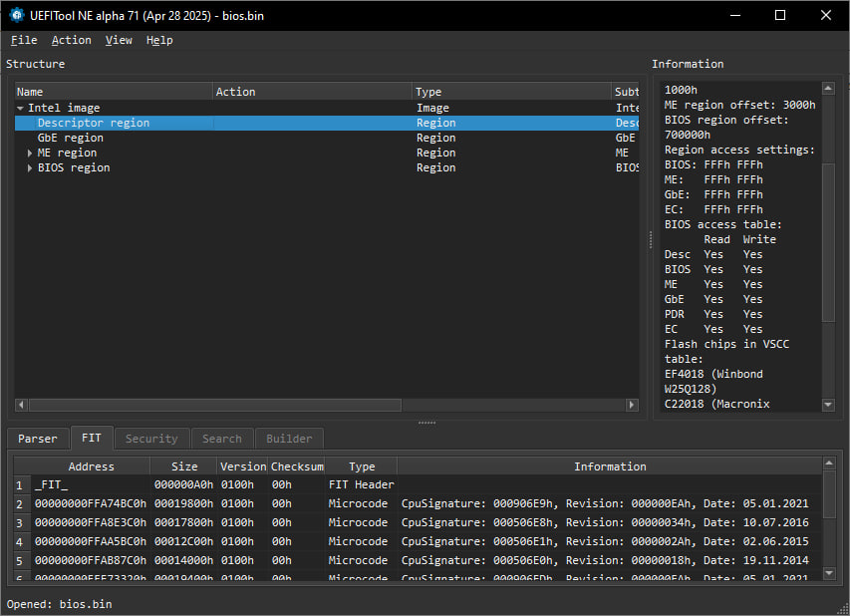
Task: Switch to the Parser tab
Action: point(38,439)
